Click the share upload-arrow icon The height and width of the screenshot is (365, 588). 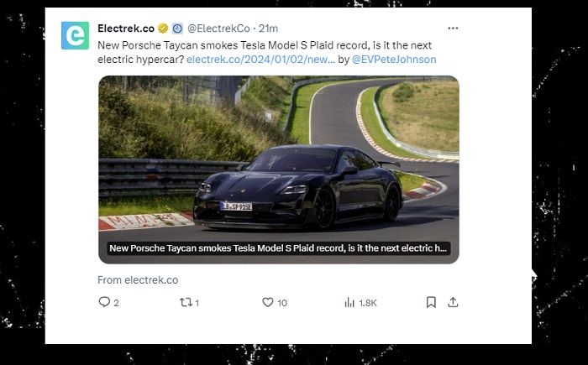coord(453,302)
